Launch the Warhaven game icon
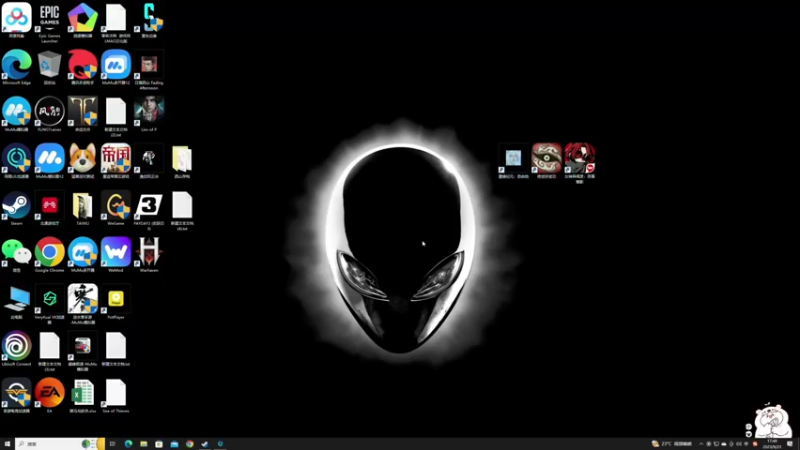This screenshot has height=450, width=800. point(149,255)
